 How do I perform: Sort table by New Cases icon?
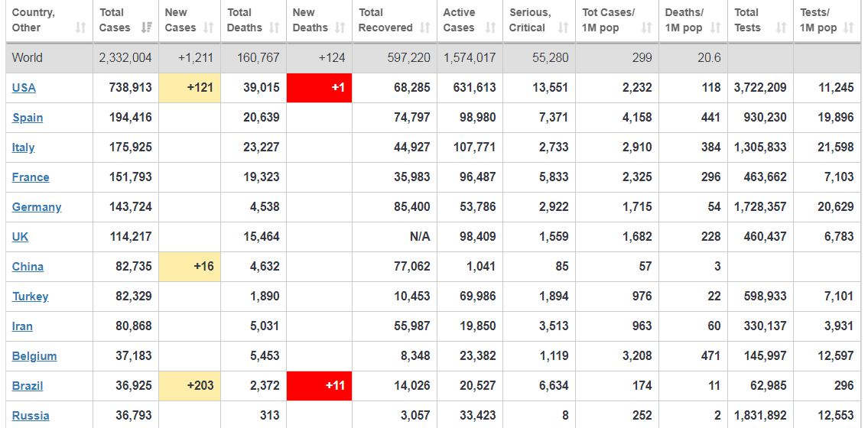(209, 28)
